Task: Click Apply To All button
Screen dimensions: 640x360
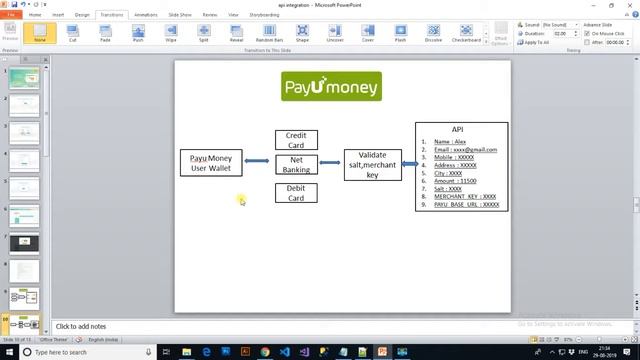Action: point(533,42)
